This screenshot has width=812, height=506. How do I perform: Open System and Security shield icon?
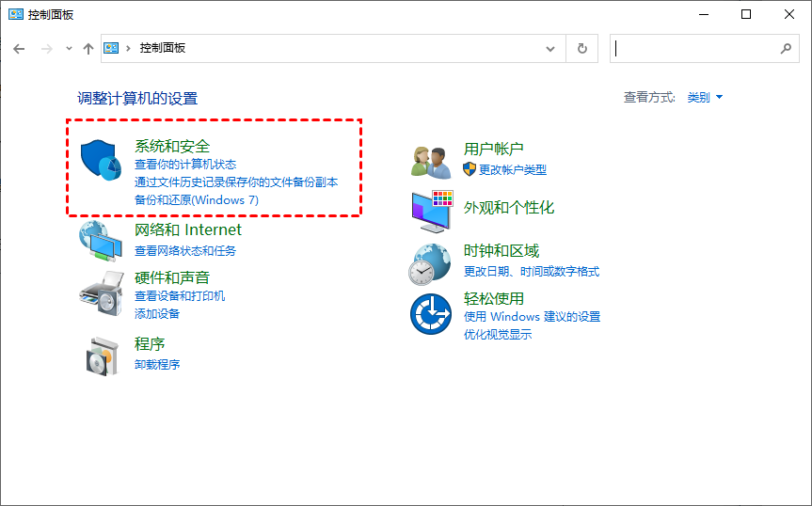[x=101, y=160]
